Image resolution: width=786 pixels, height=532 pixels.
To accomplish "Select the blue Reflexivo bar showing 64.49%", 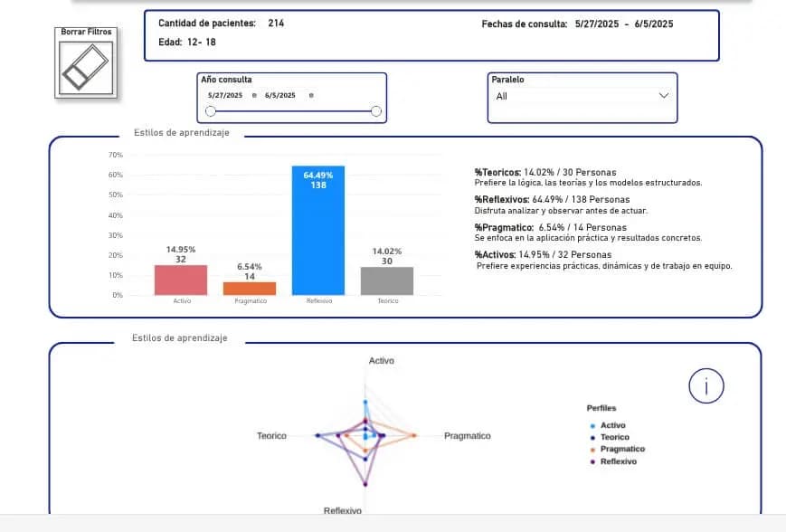I will pyautogui.click(x=318, y=231).
